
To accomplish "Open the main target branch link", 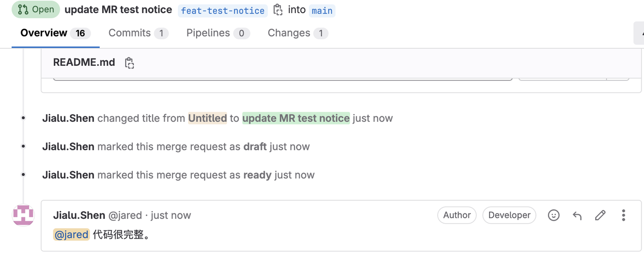I will pos(322,11).
